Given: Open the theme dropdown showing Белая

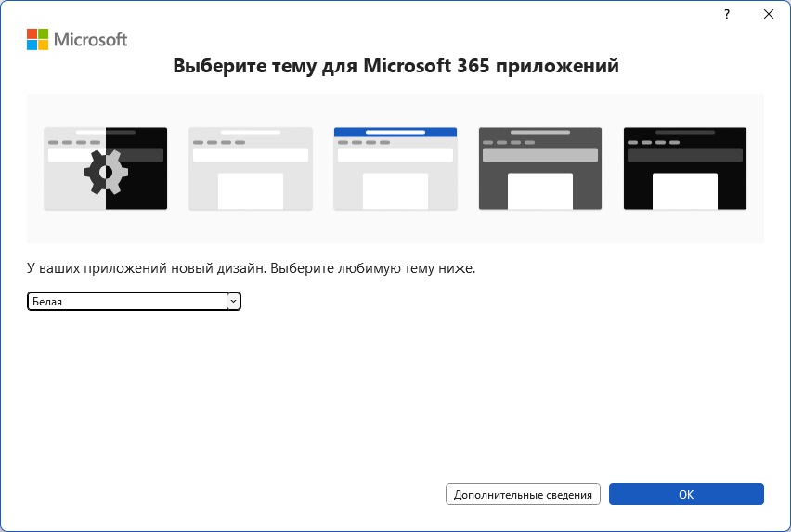Looking at the screenshot, I should point(134,301).
